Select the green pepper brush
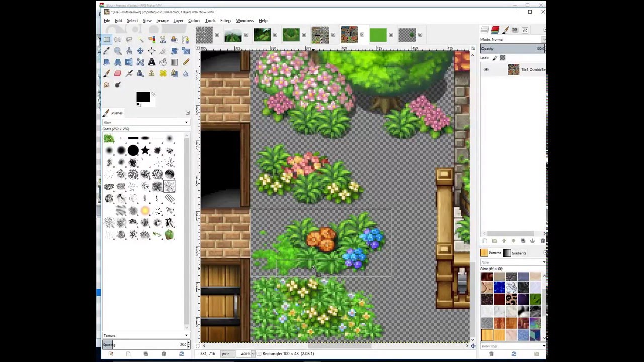Viewport: 644px width, 362px height. tap(169, 234)
